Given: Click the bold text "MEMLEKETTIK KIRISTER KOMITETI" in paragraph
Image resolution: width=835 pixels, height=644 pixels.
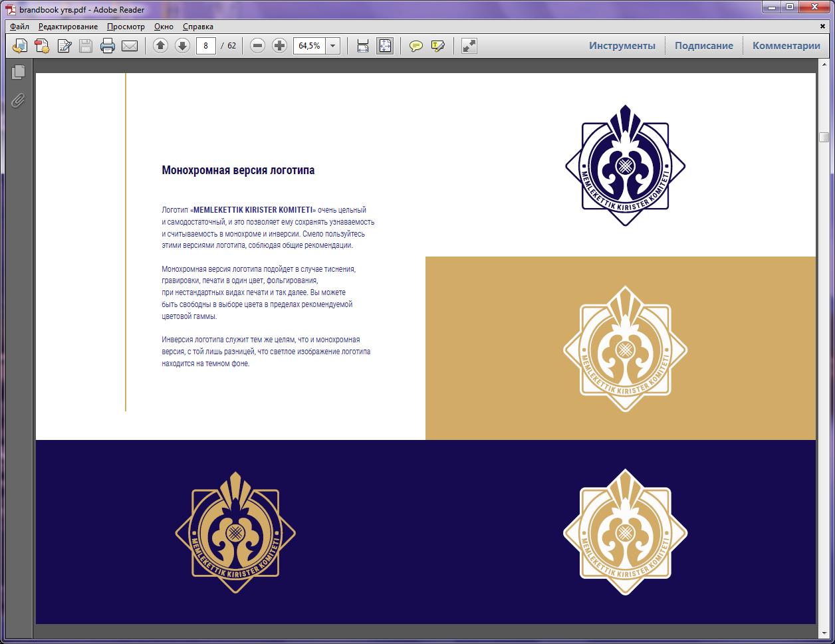Looking at the screenshot, I should [x=253, y=210].
